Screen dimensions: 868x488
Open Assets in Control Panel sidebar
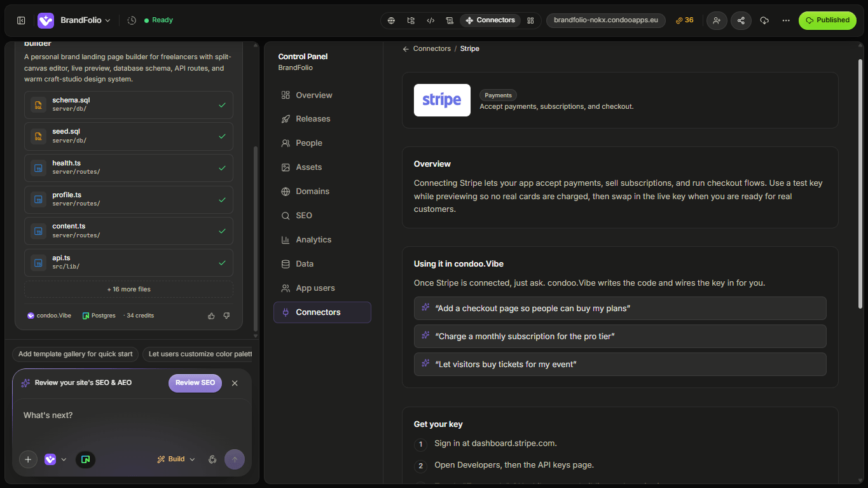pyautogui.click(x=322, y=167)
